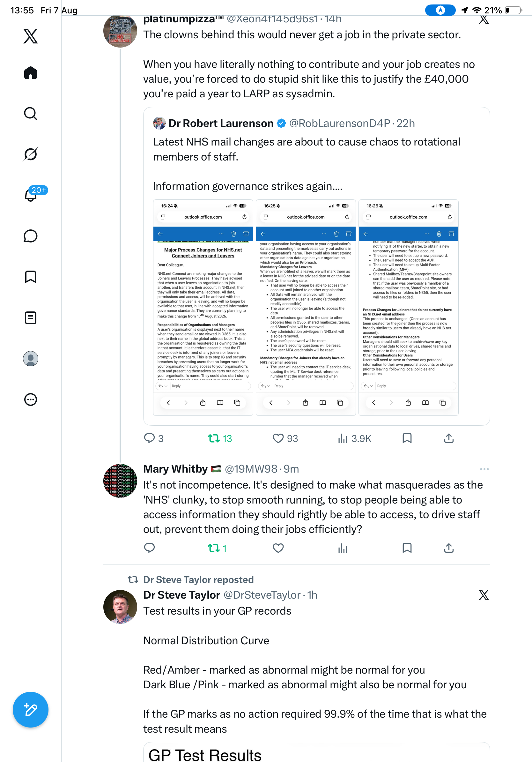Bookmark Mary Whitby's reply
The image size is (532, 762).
[x=407, y=548]
